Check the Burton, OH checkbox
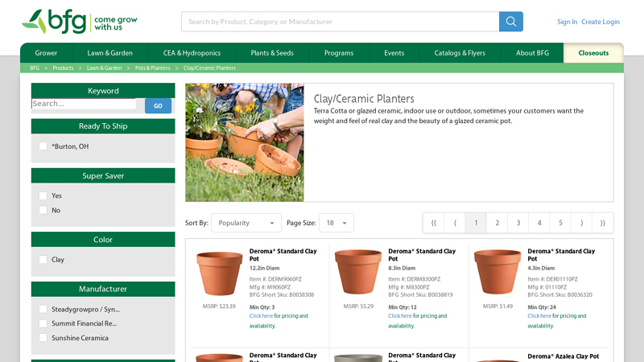 43,146
